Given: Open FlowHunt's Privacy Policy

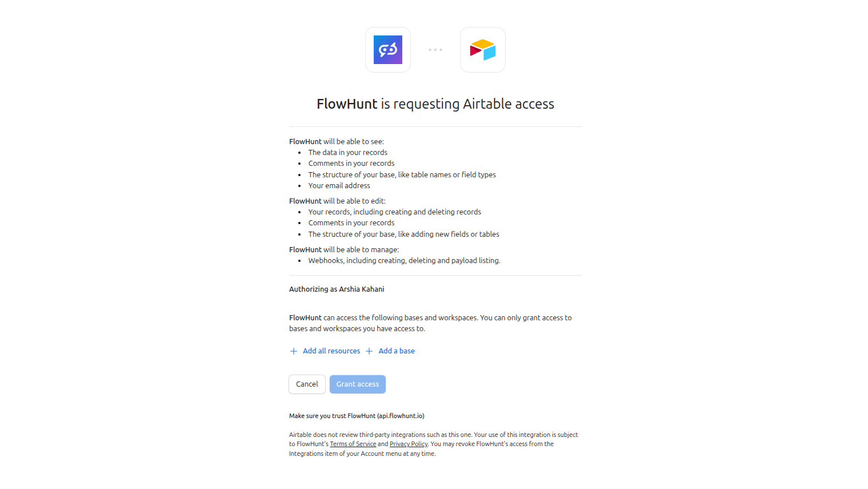Looking at the screenshot, I should [x=408, y=443].
